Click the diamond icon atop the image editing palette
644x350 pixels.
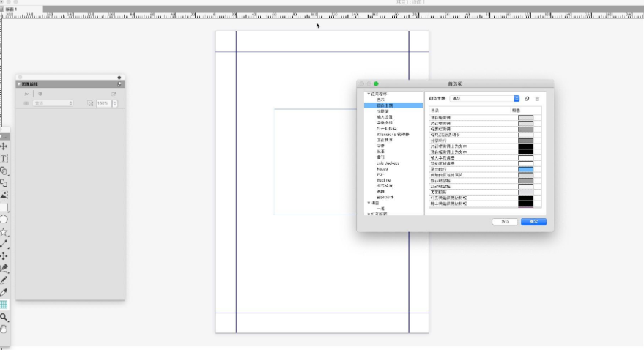[119, 77]
